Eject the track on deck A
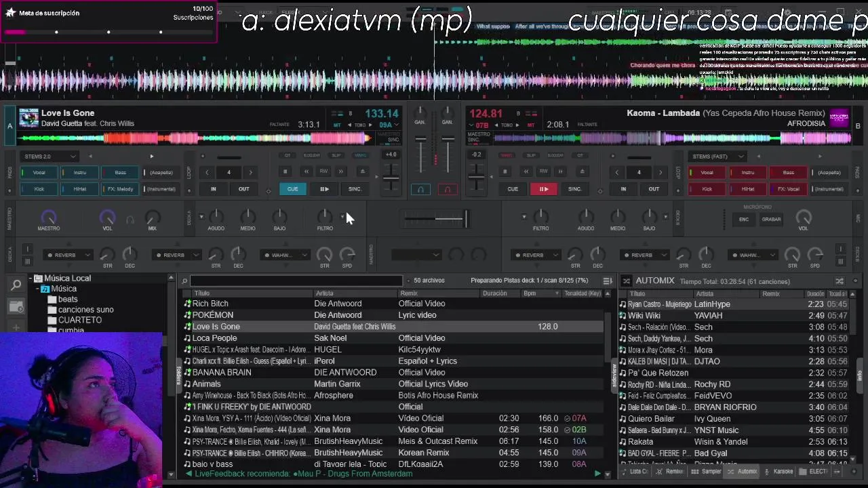 (362, 171)
